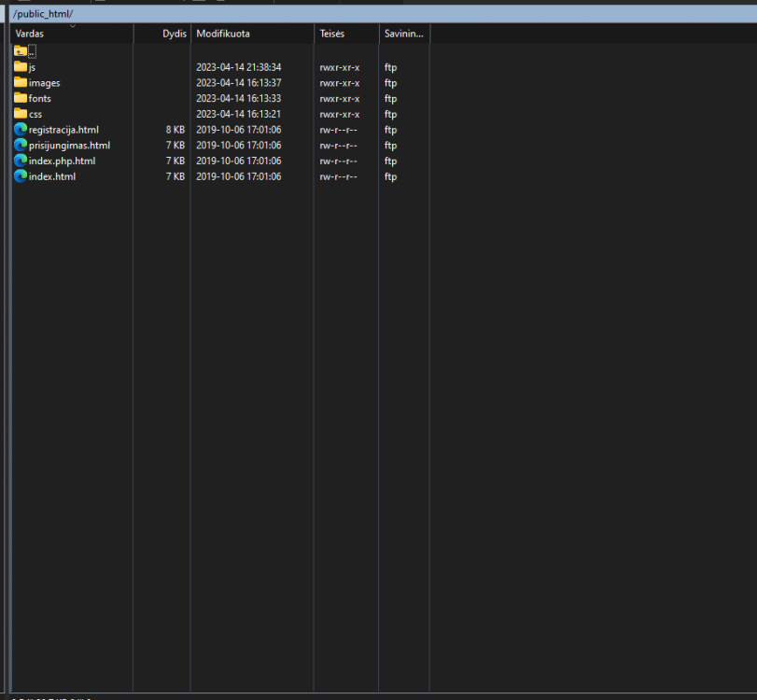Click the css folder icon
This screenshot has width=757, height=700.
[21, 114]
